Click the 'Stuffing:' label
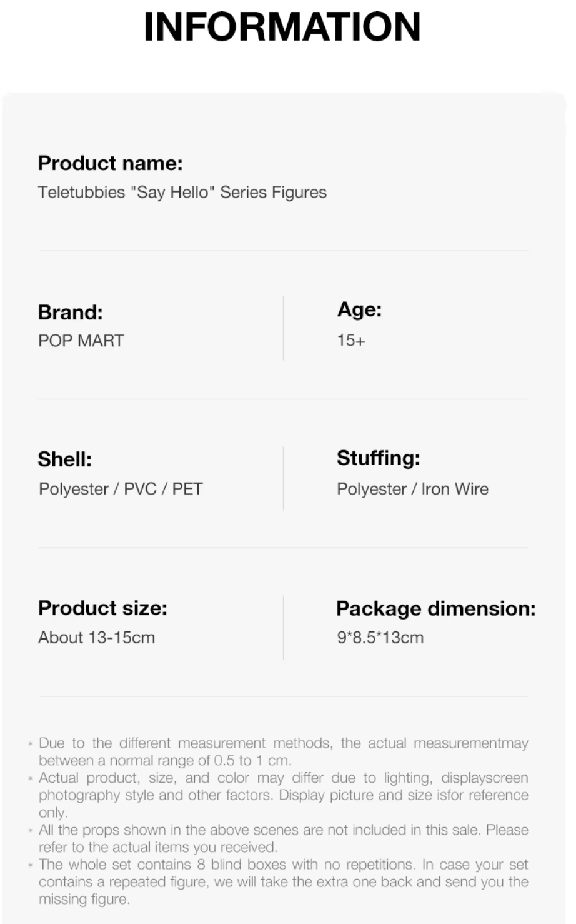576x924 pixels. click(x=378, y=458)
